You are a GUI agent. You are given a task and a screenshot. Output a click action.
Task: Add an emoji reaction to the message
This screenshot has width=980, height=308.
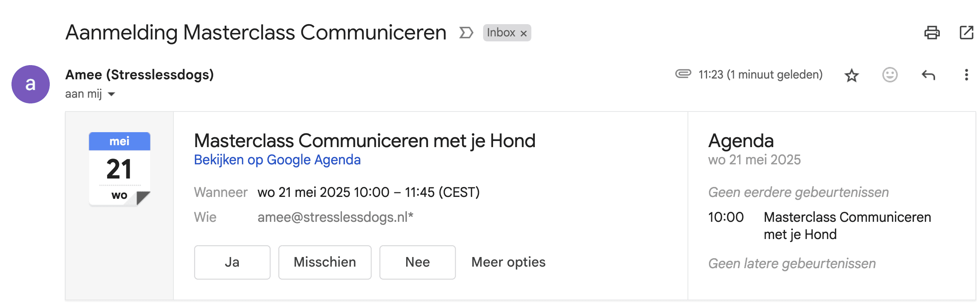(x=890, y=75)
